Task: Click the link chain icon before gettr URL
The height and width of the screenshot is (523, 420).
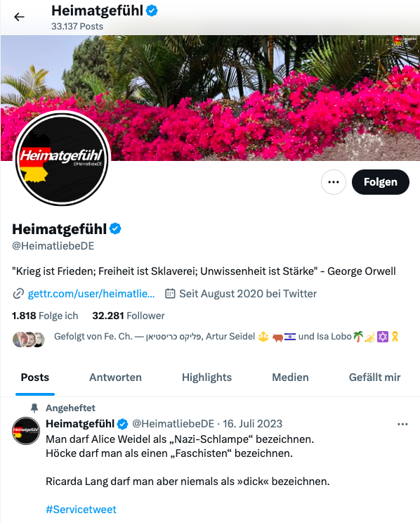Action: [18, 294]
